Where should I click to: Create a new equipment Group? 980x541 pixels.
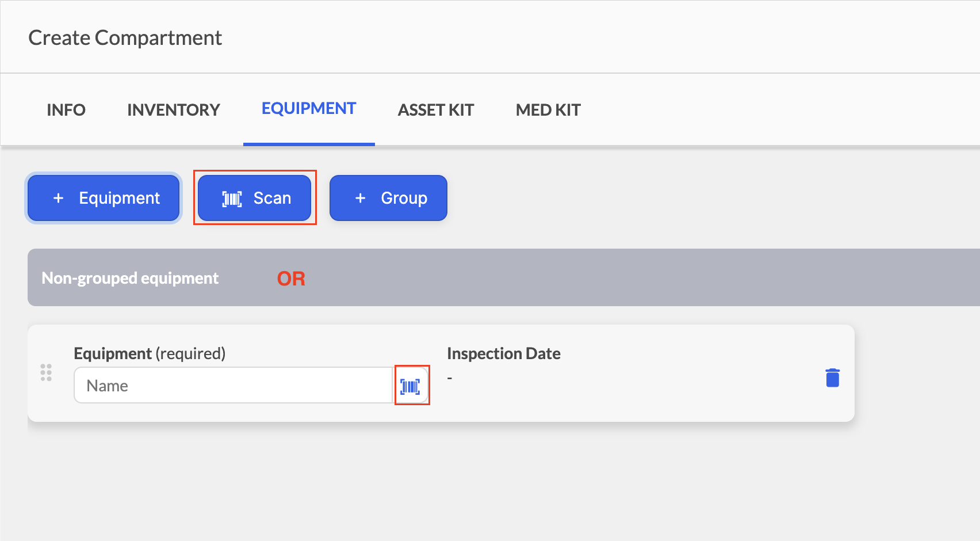pos(388,198)
